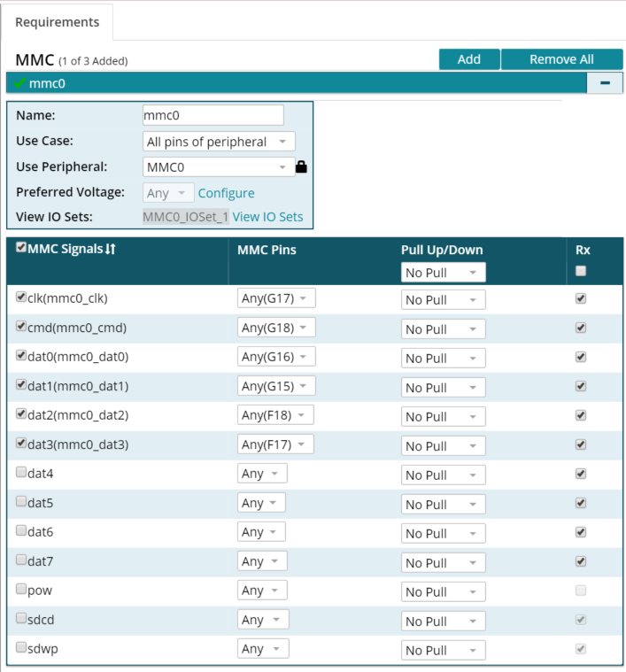Click the MMC0_IOSet_1 text field

(x=186, y=216)
